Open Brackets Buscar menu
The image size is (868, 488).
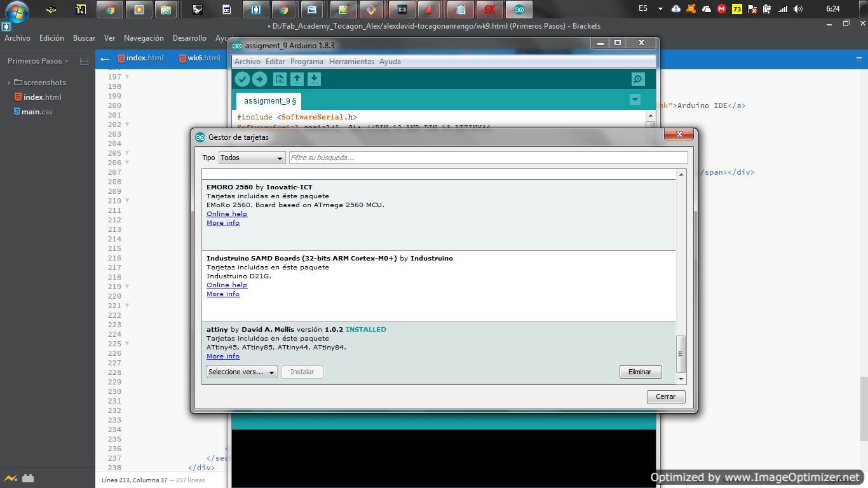84,38
